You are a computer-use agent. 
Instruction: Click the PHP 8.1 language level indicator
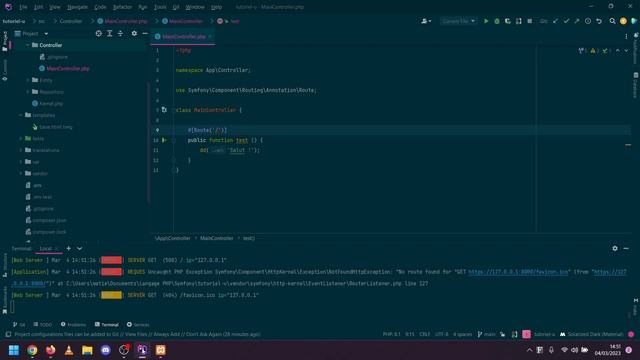[x=391, y=334]
